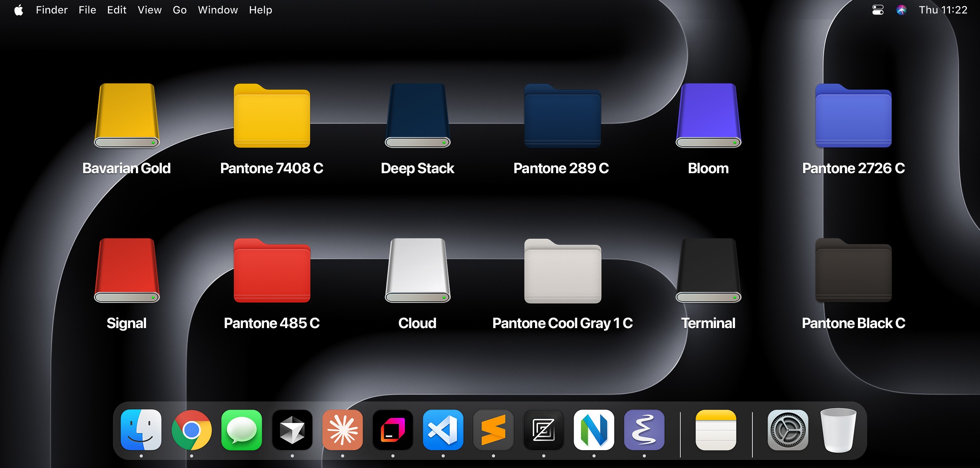Open the Bavarian Gold drive icon
This screenshot has width=980, height=468.
[127, 116]
